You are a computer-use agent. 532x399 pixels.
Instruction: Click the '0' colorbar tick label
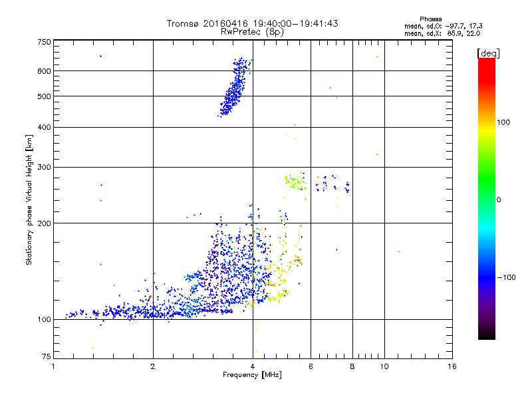pos(499,200)
